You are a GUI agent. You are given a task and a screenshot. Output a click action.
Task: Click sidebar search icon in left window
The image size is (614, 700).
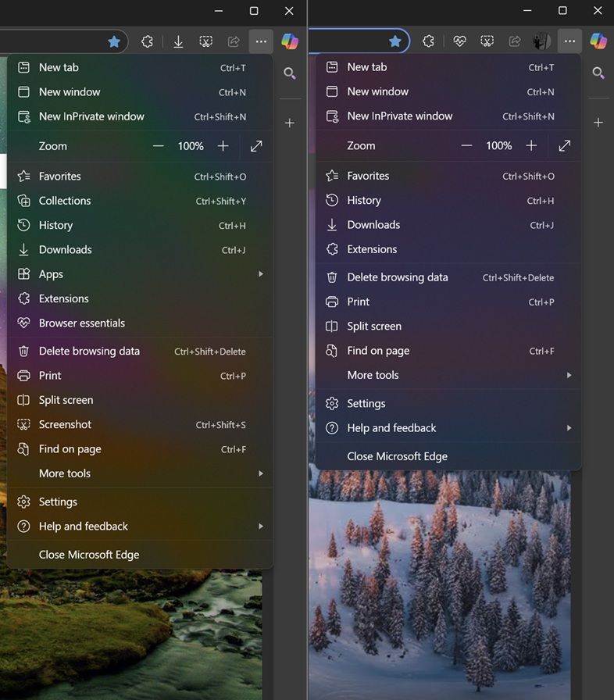click(x=290, y=73)
